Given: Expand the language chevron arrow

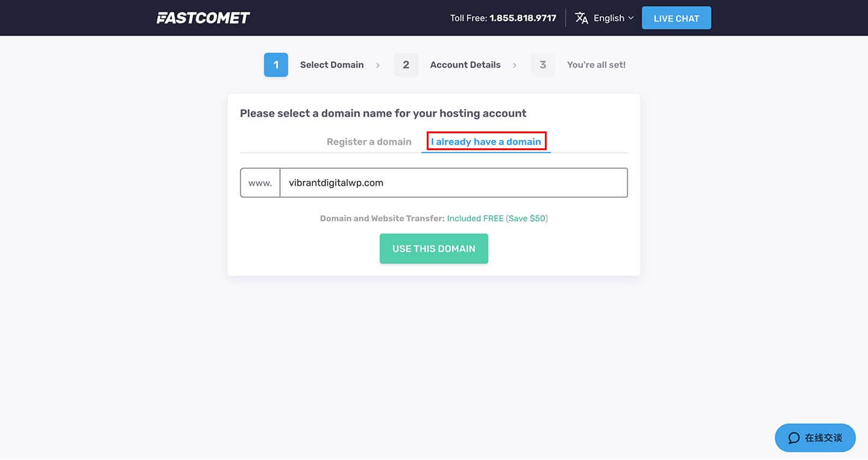Looking at the screenshot, I should click(x=631, y=18).
